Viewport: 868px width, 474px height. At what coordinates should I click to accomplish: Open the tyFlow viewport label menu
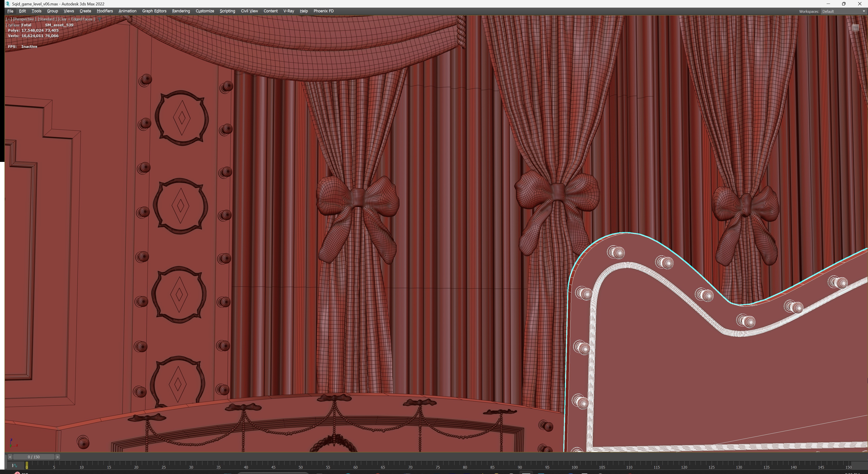tap(13, 25)
